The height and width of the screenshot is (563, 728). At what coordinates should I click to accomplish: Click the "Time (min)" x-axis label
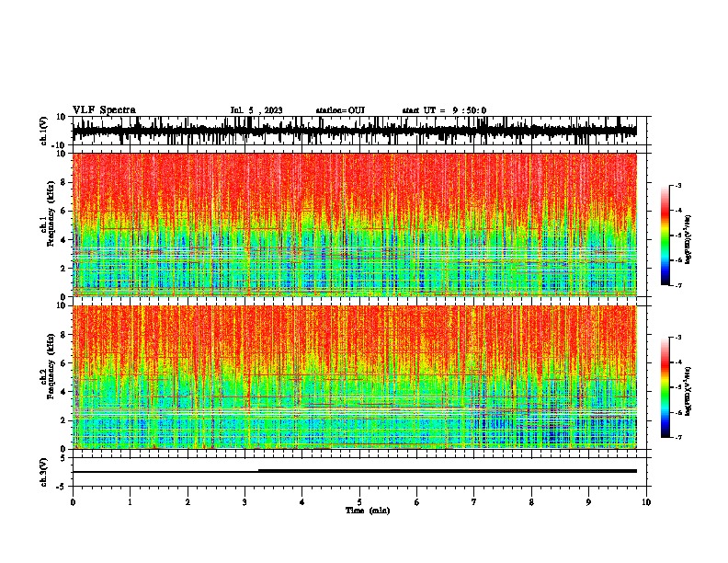[x=368, y=511]
